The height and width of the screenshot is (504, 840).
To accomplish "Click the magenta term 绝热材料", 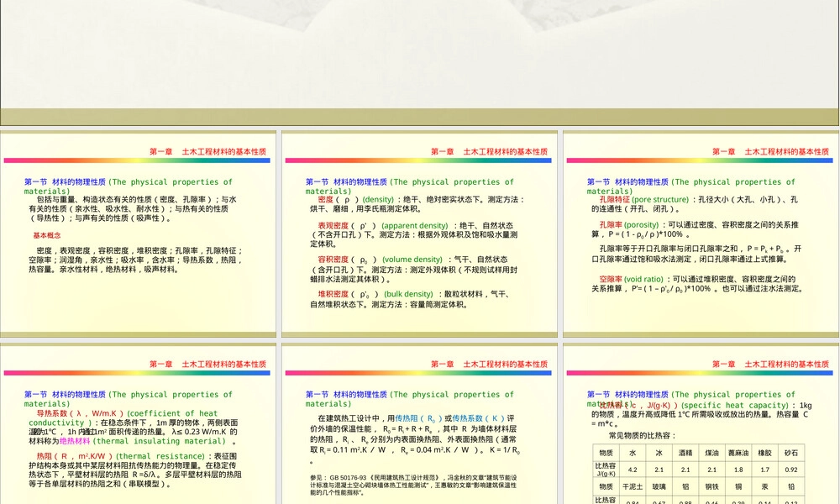I will pos(75,441).
